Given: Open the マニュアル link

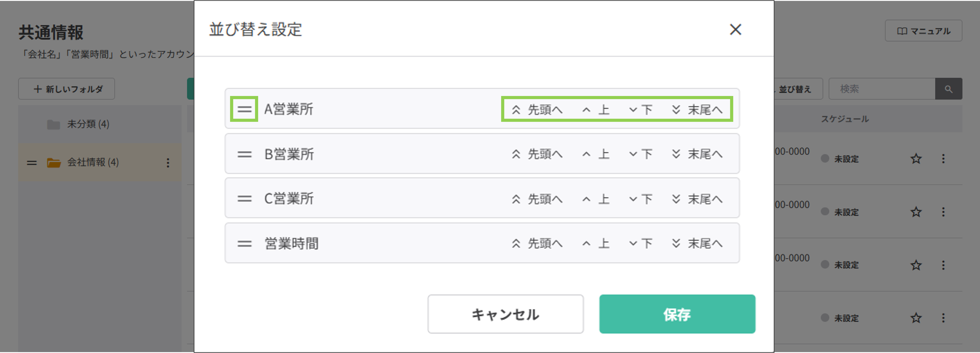Looking at the screenshot, I should pyautogui.click(x=924, y=31).
